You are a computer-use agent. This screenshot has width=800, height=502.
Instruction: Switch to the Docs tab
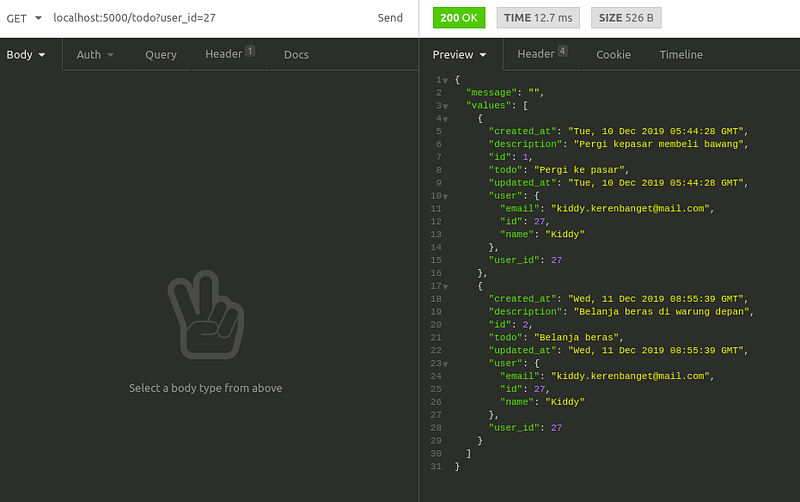(x=296, y=55)
